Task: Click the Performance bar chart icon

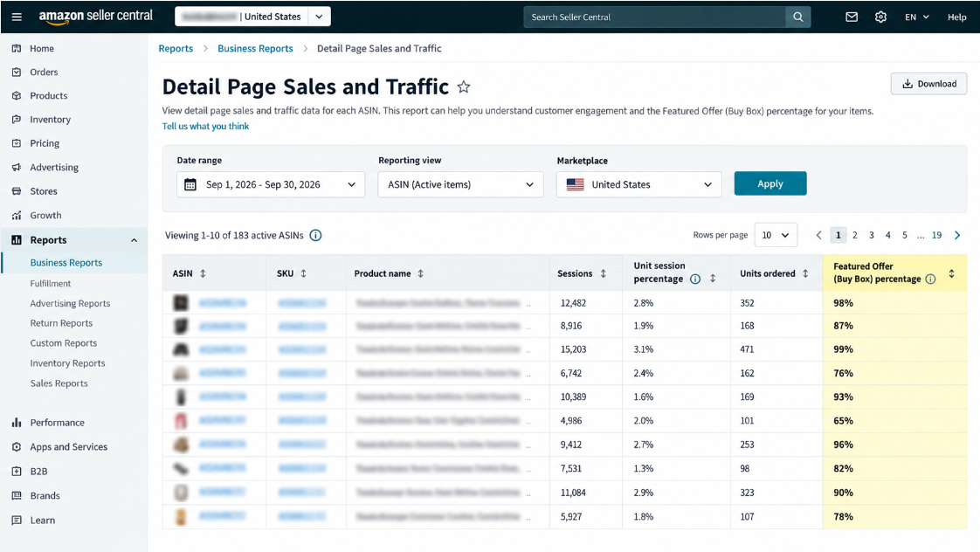Action: 17,423
